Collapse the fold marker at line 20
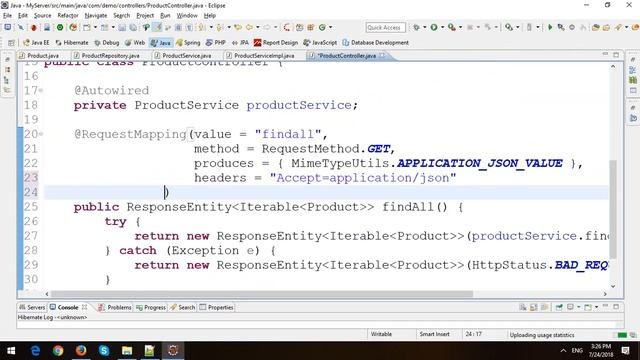The height and width of the screenshot is (360, 640). [41, 134]
